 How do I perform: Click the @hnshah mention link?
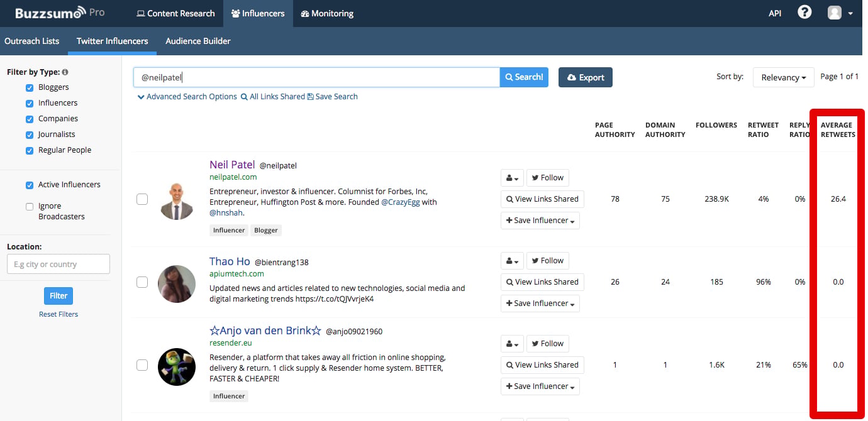(x=226, y=213)
